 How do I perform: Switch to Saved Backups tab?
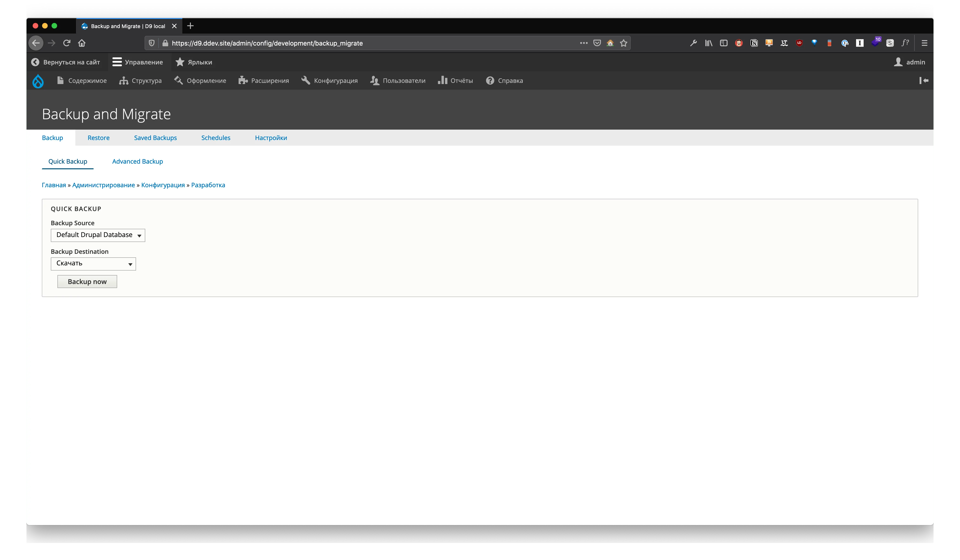coord(155,138)
